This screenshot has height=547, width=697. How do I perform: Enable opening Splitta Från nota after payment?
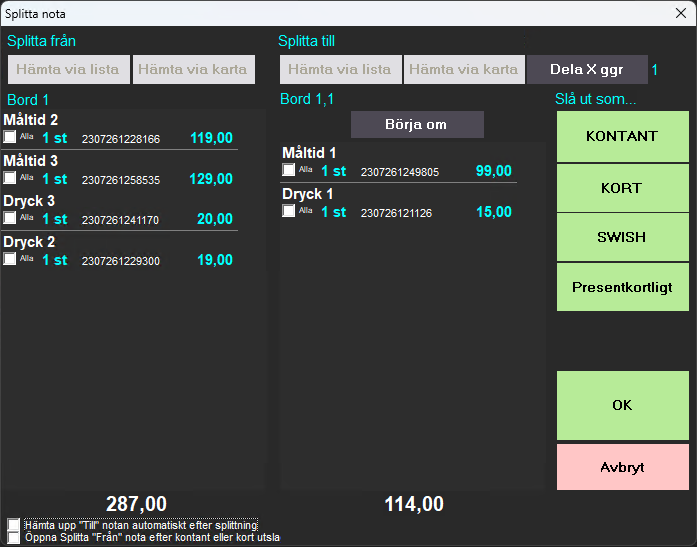tap(13, 537)
